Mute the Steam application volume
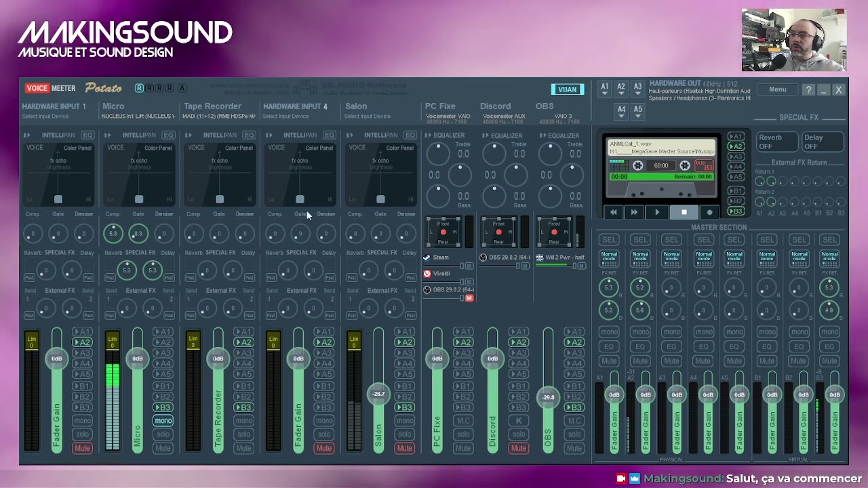The height and width of the screenshot is (488, 868). (469, 266)
